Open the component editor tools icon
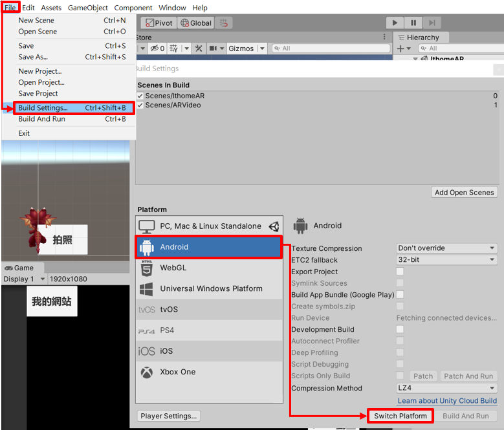The width and height of the screenshot is (504, 430). [199, 48]
